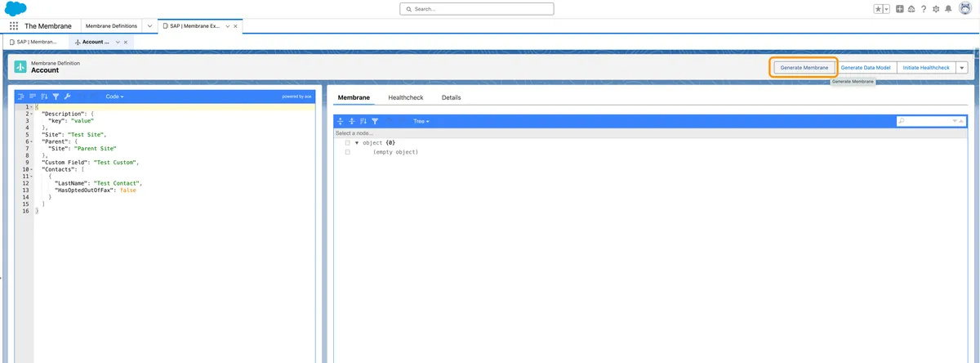Open the action menu beside object {0}
Image resolution: width=980 pixels, height=363 pixels.
(348, 143)
